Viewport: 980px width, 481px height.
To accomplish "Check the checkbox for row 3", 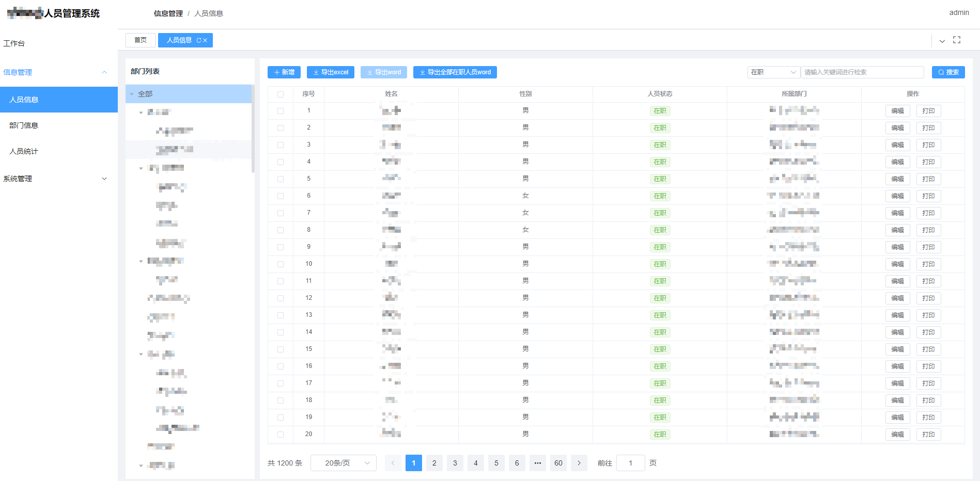I will point(281,145).
